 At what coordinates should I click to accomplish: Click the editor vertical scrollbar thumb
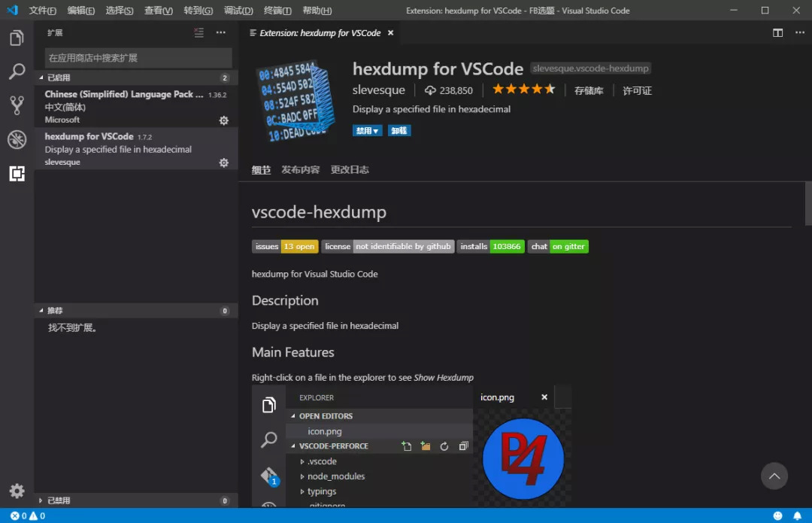click(808, 203)
